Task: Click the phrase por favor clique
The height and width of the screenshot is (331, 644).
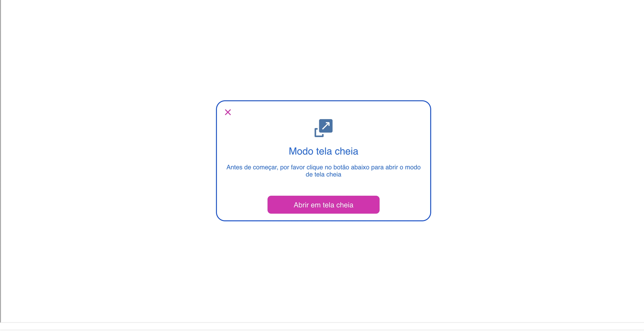Action: pyautogui.click(x=302, y=167)
